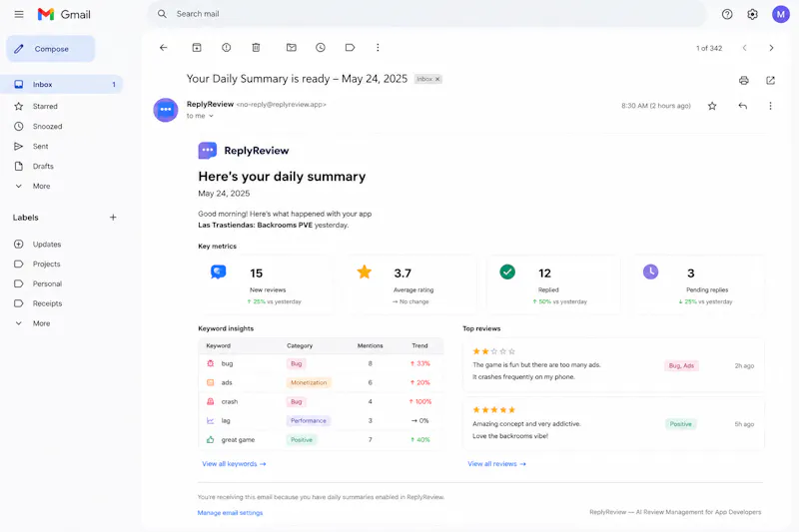Remove the Inbox label chip
This screenshot has height=532, width=799.
pyautogui.click(x=437, y=79)
